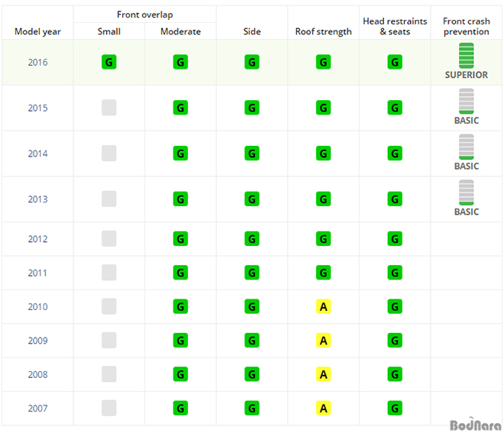This screenshot has width=504, height=433.
Task: Click the 2009 Roof strength A rating icon
Action: [323, 341]
